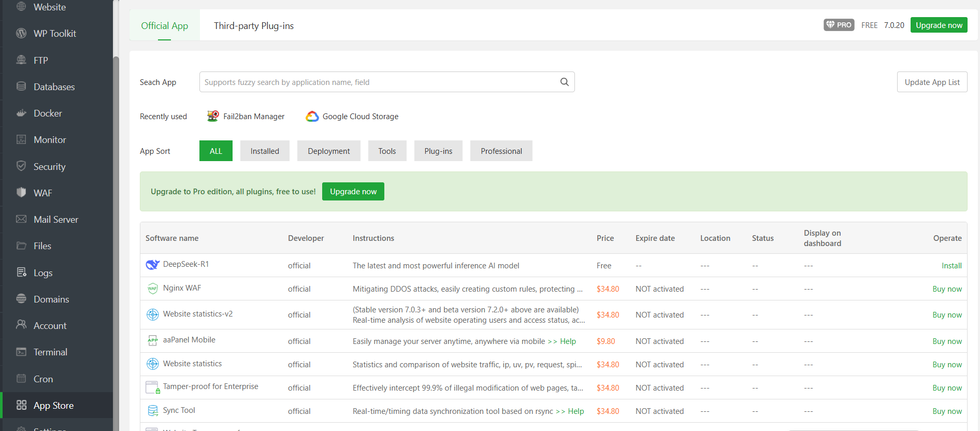Click the Nginx WAF row icon
Screen dimensions: 980x431
153,289
